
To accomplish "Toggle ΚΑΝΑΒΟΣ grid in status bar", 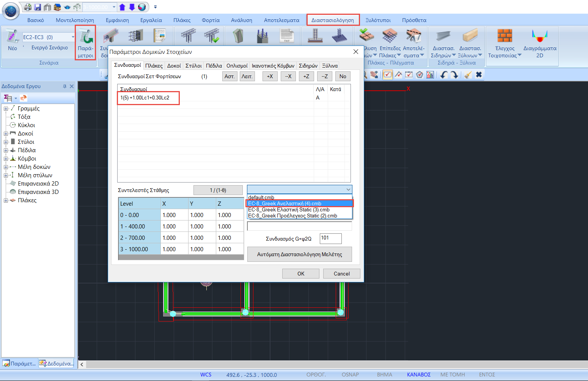I will [419, 375].
